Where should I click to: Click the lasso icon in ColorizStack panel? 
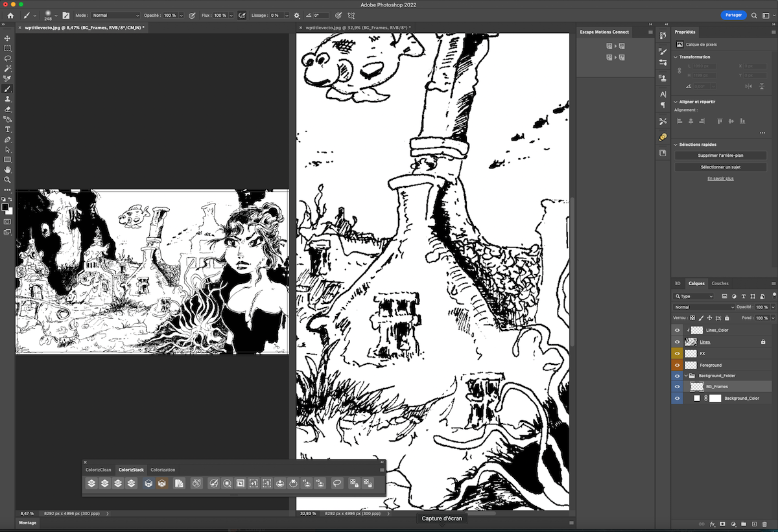coord(337,483)
